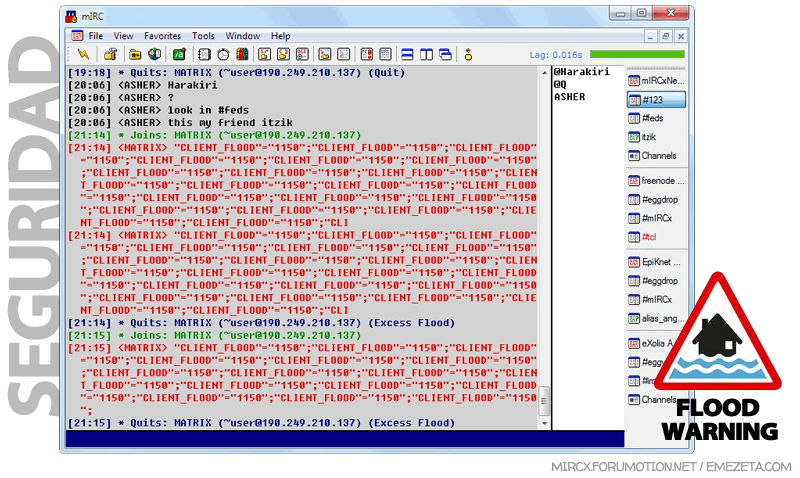Click the channel window icon beside File menu
This screenshot has width=800, height=478.
pyautogui.click(x=77, y=36)
